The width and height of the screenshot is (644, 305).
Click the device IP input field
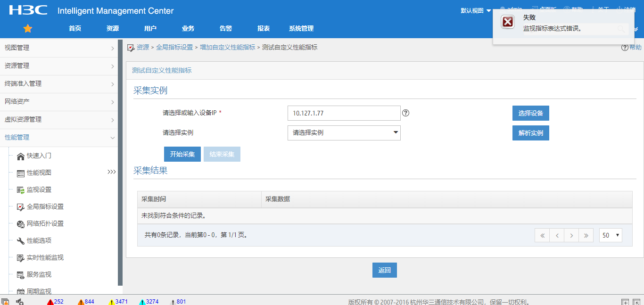click(344, 113)
